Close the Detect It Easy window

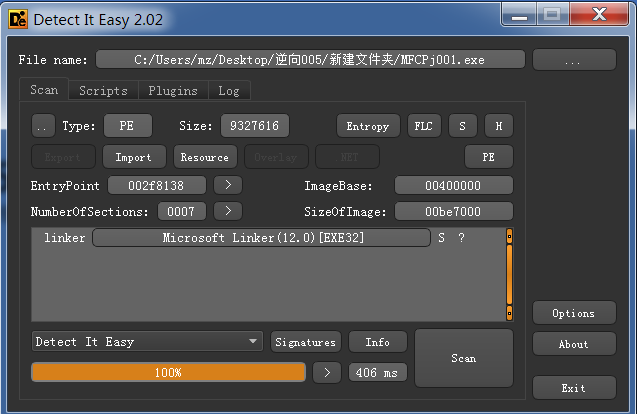599,15
